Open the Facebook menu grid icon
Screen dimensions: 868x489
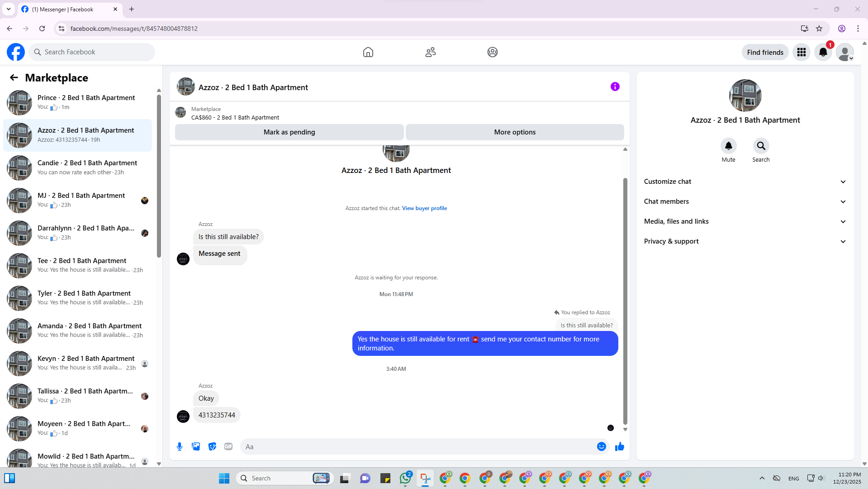[802, 52]
